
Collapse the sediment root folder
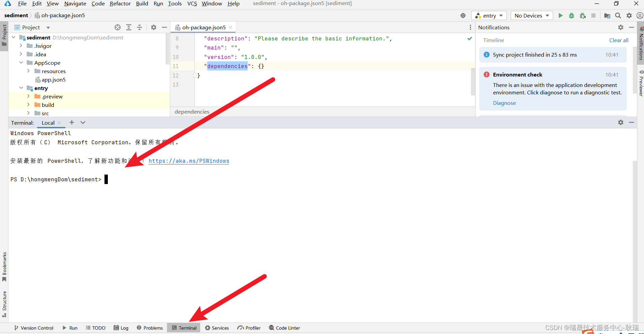(13, 37)
